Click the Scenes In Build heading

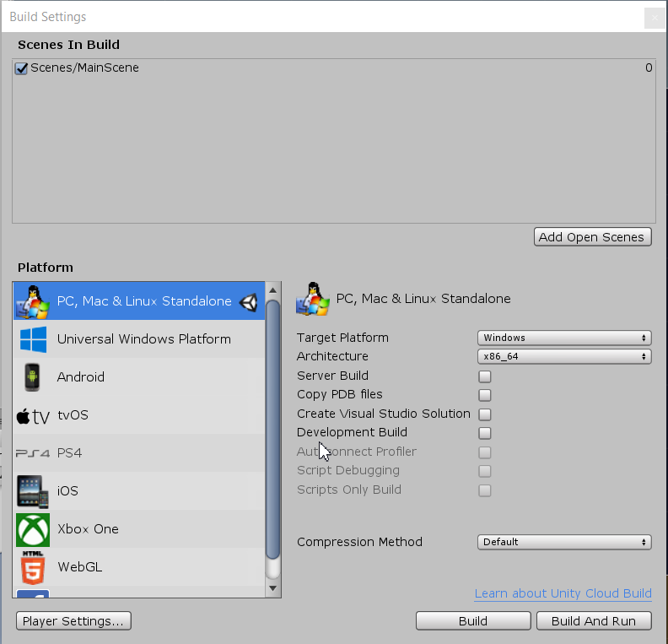point(68,45)
